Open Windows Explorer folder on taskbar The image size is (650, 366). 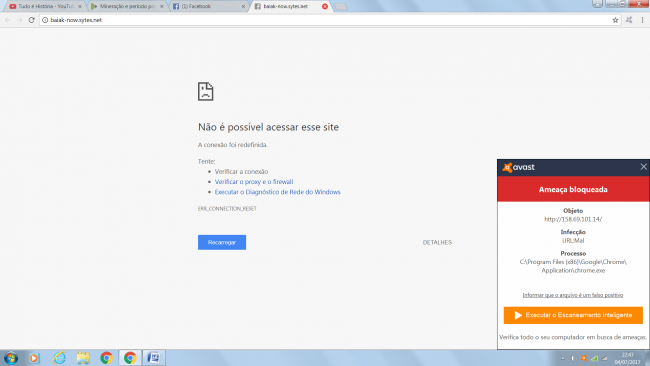(83, 358)
